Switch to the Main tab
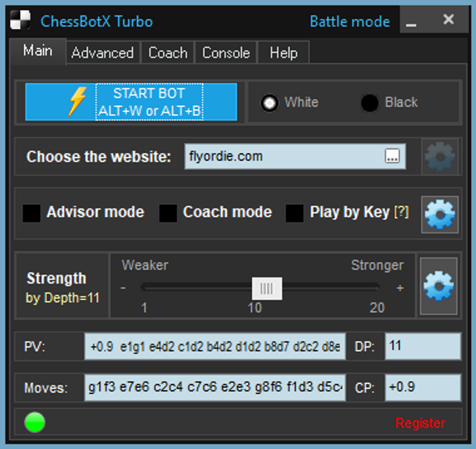The image size is (476, 449). click(38, 51)
